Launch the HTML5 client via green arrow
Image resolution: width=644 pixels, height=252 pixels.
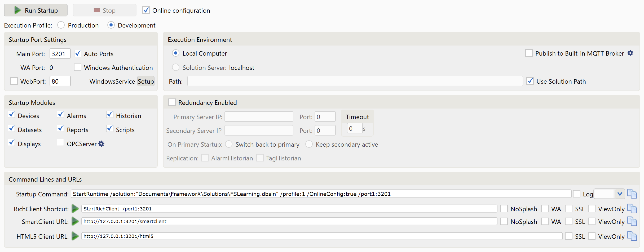pos(75,236)
